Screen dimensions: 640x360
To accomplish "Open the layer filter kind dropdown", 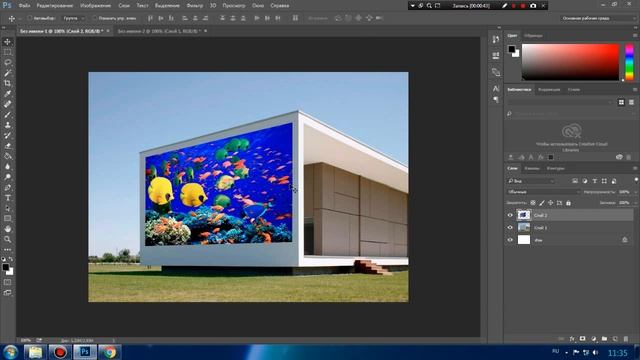I will 531,181.
